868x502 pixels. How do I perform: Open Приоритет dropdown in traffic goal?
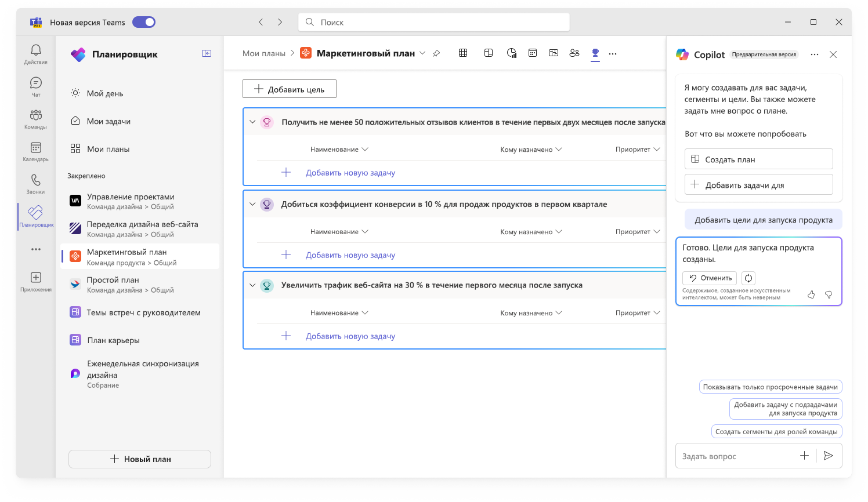pyautogui.click(x=638, y=313)
